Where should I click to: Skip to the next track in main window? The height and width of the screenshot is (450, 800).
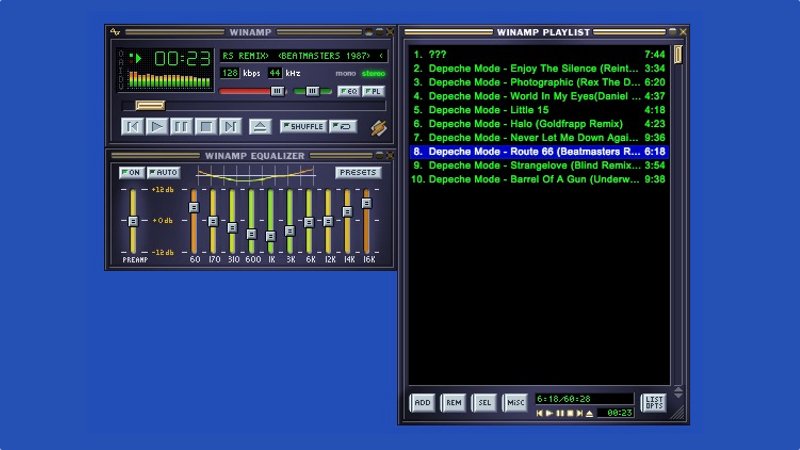pyautogui.click(x=230, y=127)
